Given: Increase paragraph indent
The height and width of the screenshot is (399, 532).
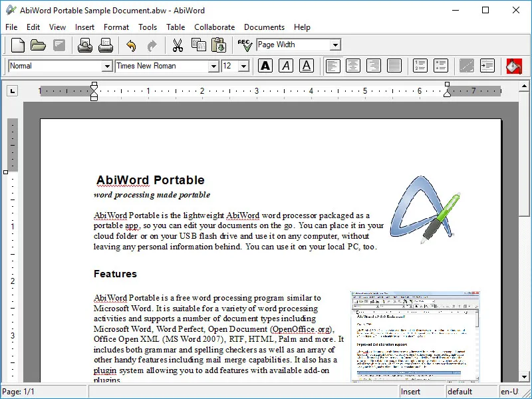Looking at the screenshot, I should (487, 66).
